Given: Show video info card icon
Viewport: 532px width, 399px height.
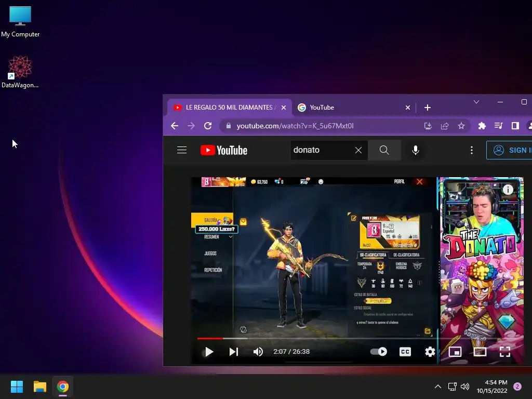Looking at the screenshot, I should pyautogui.click(x=508, y=189).
